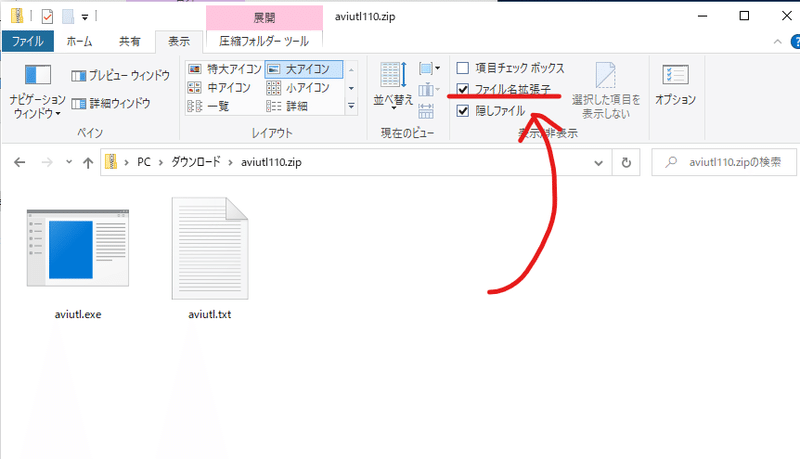The image size is (800, 459).
Task: Click Size all columns to fit icon
Action: point(426,110)
